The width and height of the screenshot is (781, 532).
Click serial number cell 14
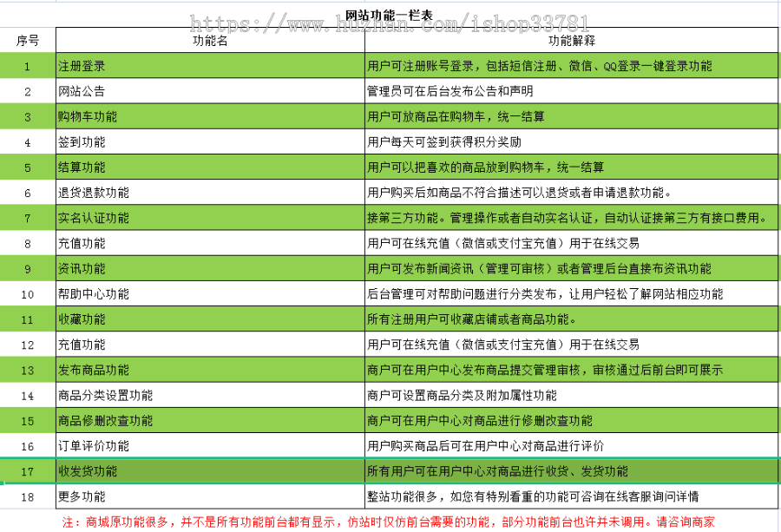28,395
